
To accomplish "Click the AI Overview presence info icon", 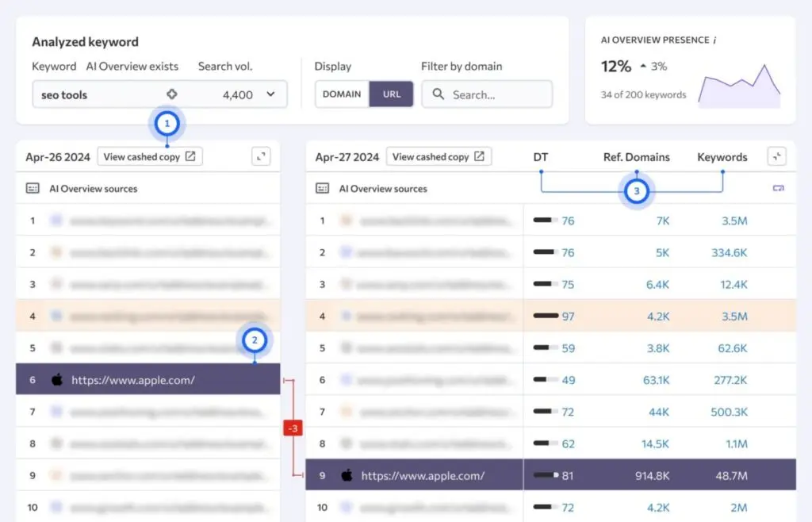I will [x=714, y=40].
